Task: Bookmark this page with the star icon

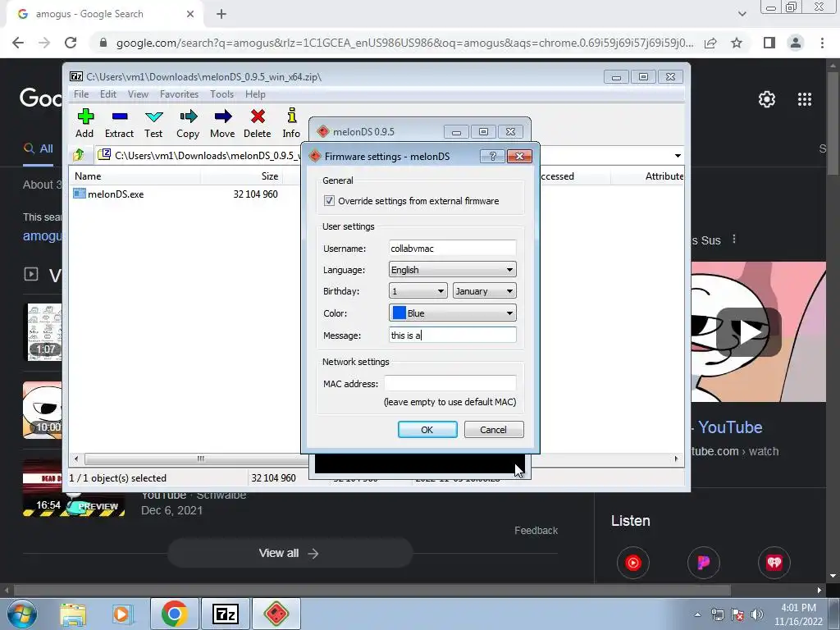Action: [x=737, y=43]
